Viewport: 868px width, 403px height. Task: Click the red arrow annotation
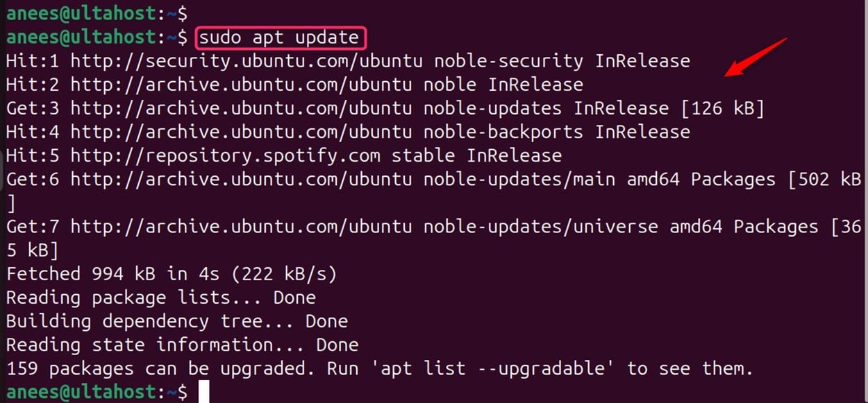pyautogui.click(x=756, y=58)
